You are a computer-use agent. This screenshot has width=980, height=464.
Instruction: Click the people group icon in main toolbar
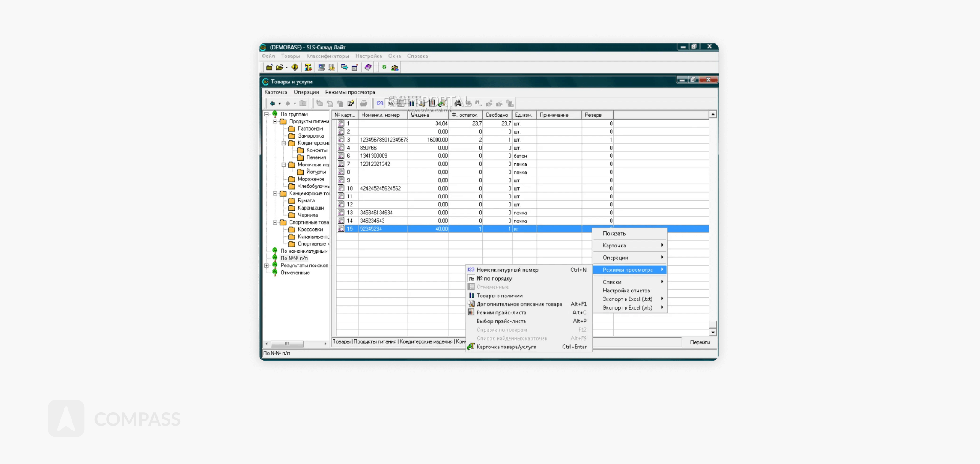coord(395,67)
